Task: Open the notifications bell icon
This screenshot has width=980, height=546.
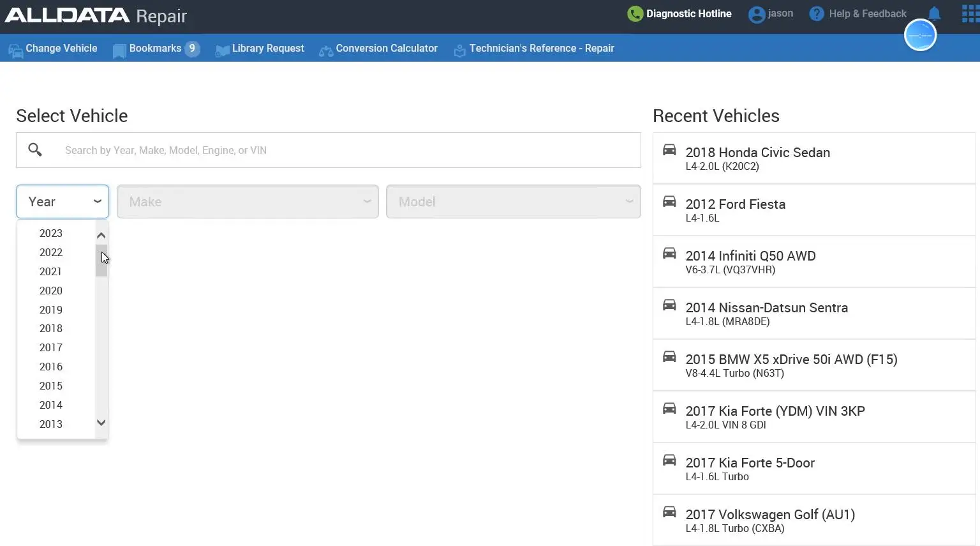Action: [935, 13]
